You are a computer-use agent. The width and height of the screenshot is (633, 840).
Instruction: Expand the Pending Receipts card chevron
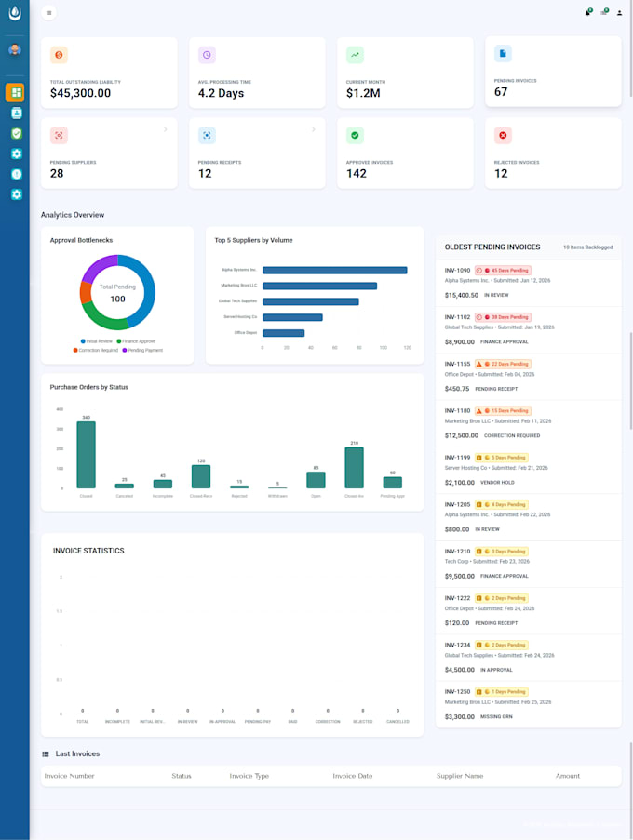(313, 129)
